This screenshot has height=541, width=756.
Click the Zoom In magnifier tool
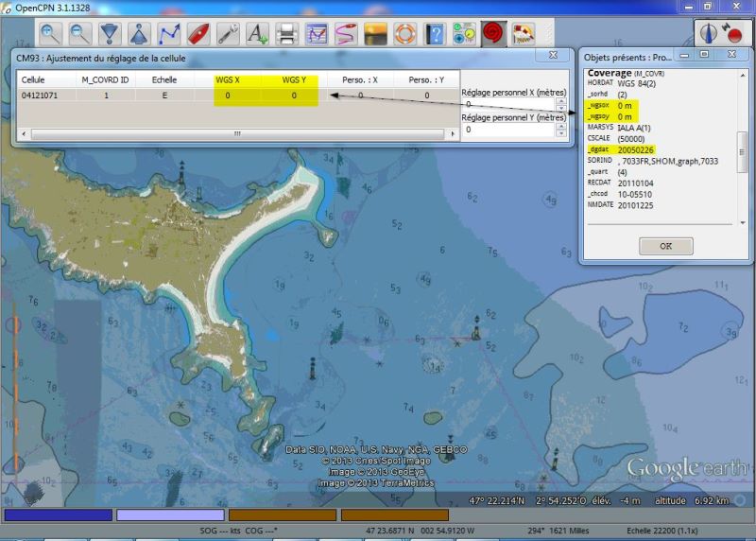pos(50,34)
